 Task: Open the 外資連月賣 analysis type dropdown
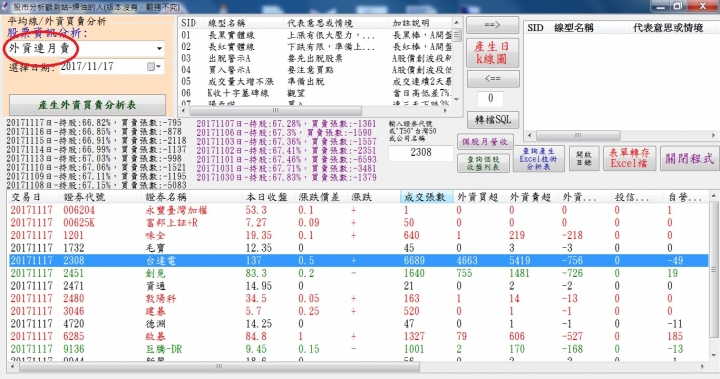coord(159,48)
